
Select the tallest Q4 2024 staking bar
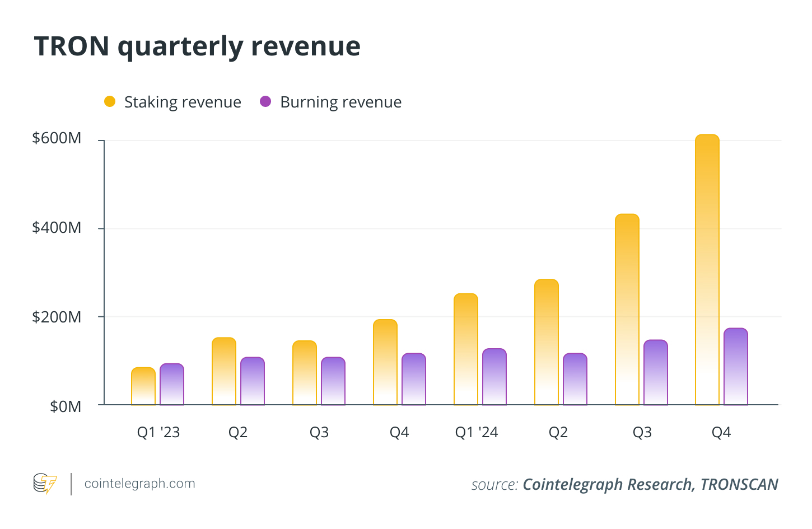tap(707, 270)
